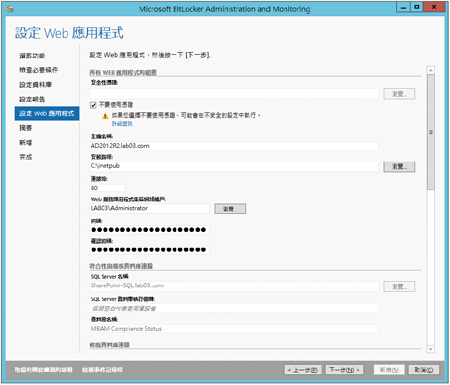Select 選取功能 step in the sidebar
The height and width of the screenshot is (385, 450).
point(32,56)
